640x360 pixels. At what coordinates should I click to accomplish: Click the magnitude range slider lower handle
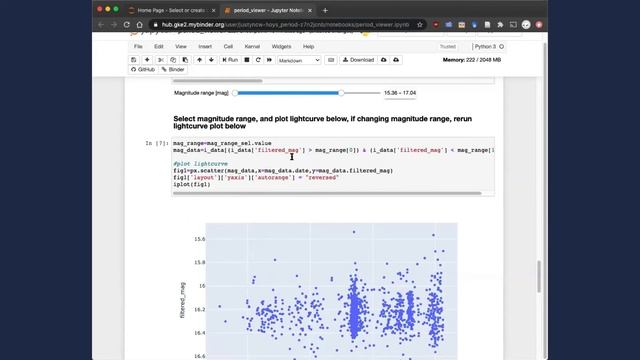[235, 93]
